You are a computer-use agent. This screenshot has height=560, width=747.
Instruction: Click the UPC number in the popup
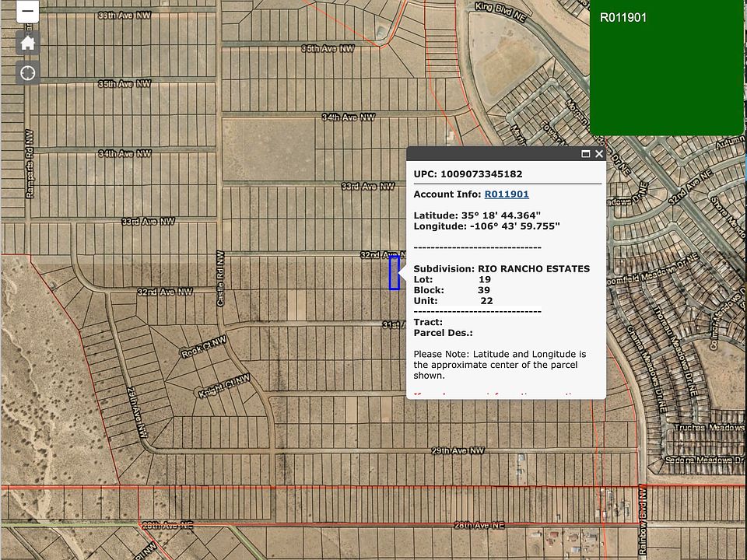[481, 174]
